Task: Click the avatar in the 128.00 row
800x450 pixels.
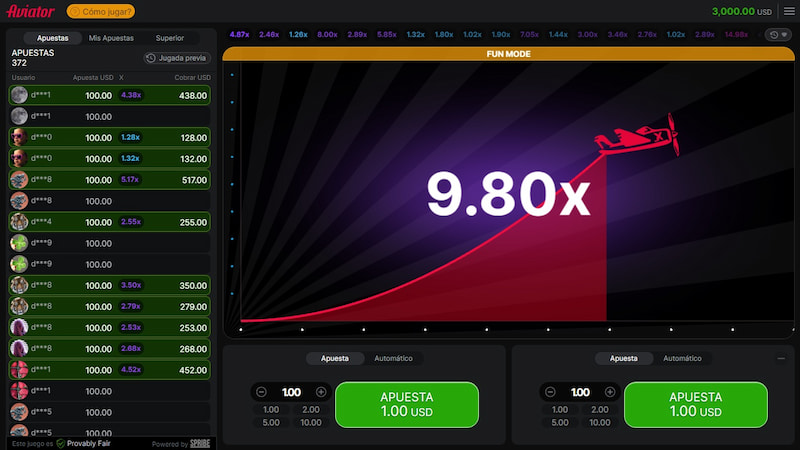Action: pos(19,137)
